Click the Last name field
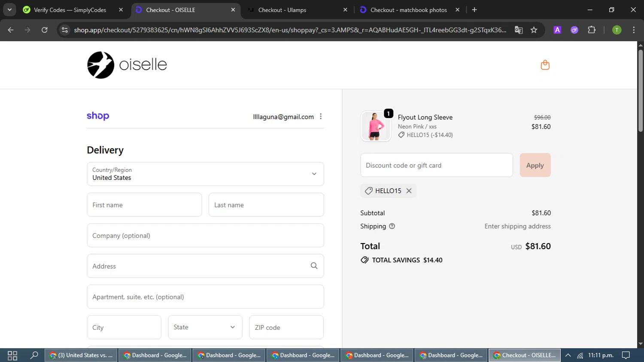The width and height of the screenshot is (644, 362). (x=266, y=205)
